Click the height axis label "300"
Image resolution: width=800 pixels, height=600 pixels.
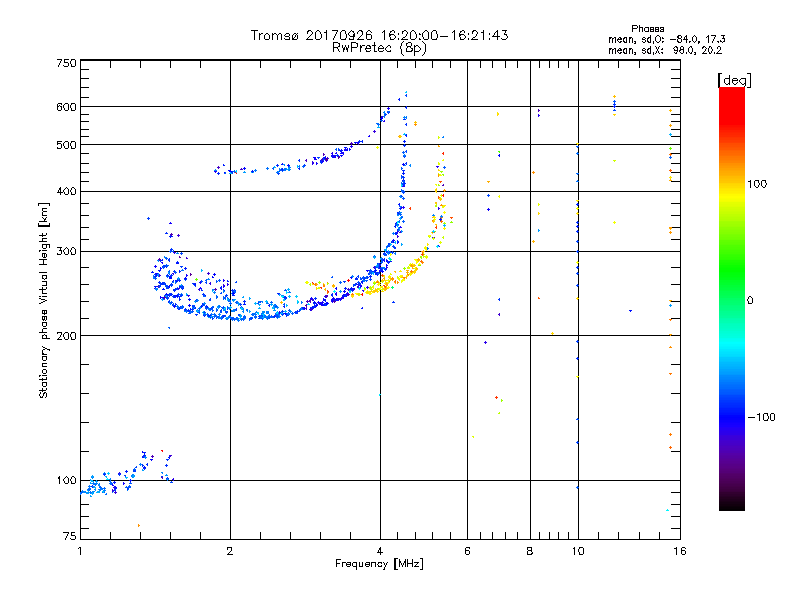[67, 252]
